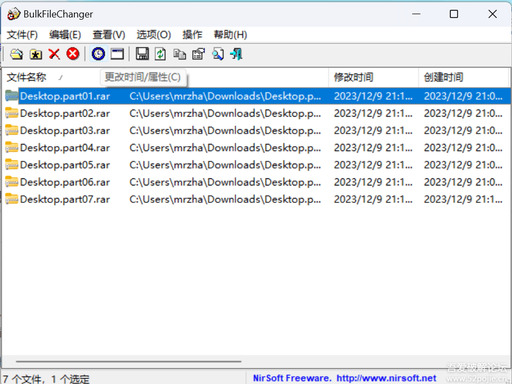Click the archive icon of Desktop.part02.rar
Screen dimensions: 512x384
coord(12,113)
